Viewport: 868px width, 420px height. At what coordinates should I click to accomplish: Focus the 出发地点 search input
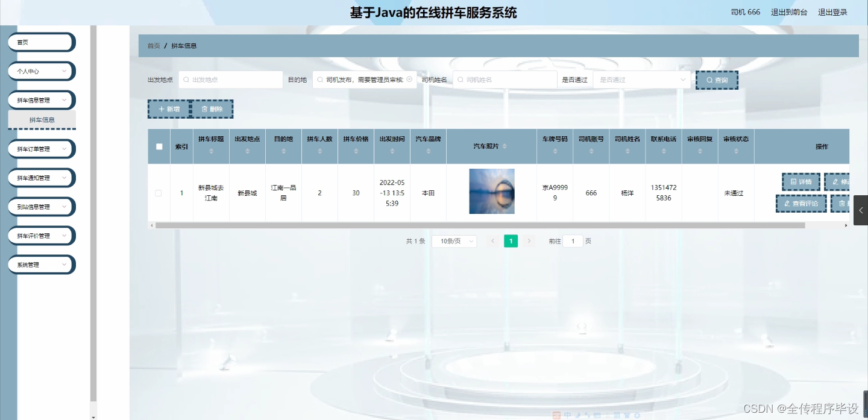(230, 80)
